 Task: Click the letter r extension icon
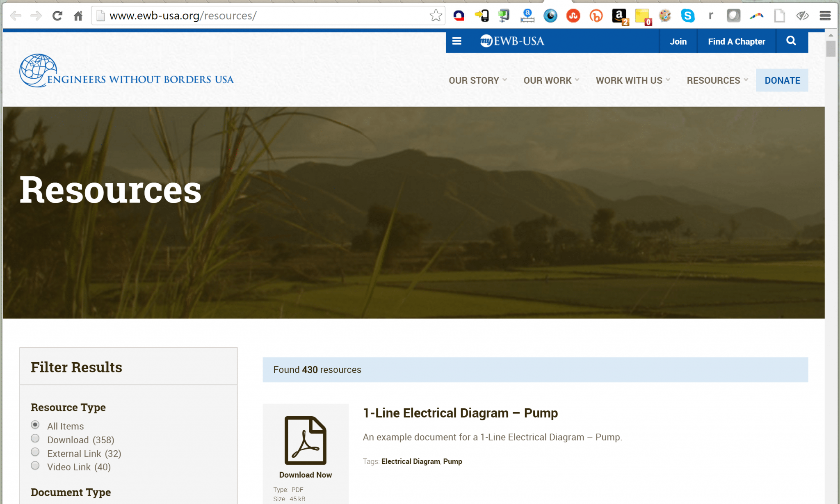(711, 16)
